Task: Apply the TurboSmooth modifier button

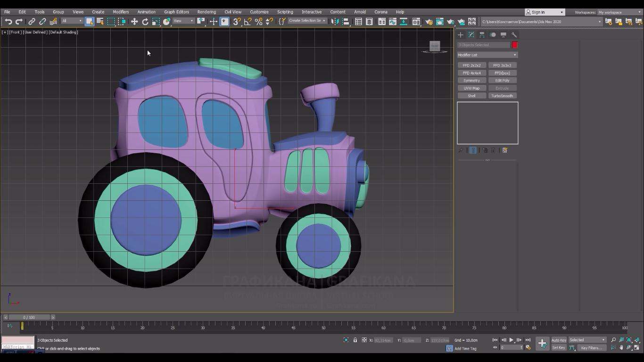Action: point(502,96)
